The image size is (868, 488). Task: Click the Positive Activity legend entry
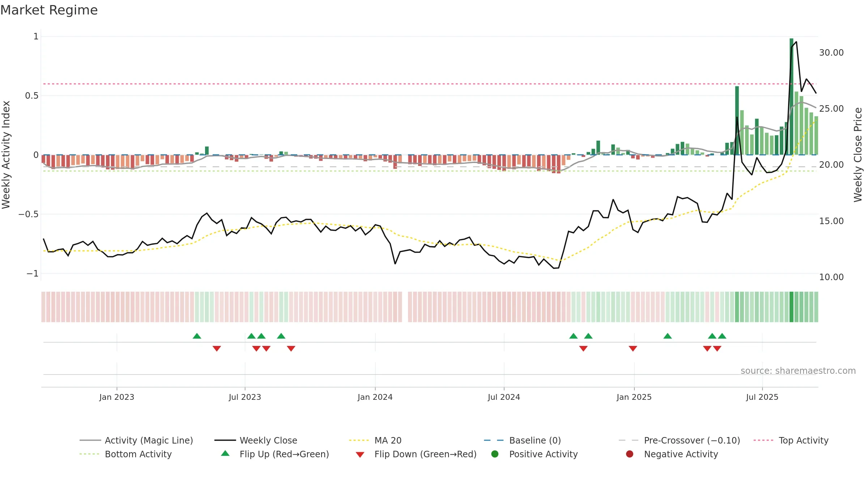[535, 454]
